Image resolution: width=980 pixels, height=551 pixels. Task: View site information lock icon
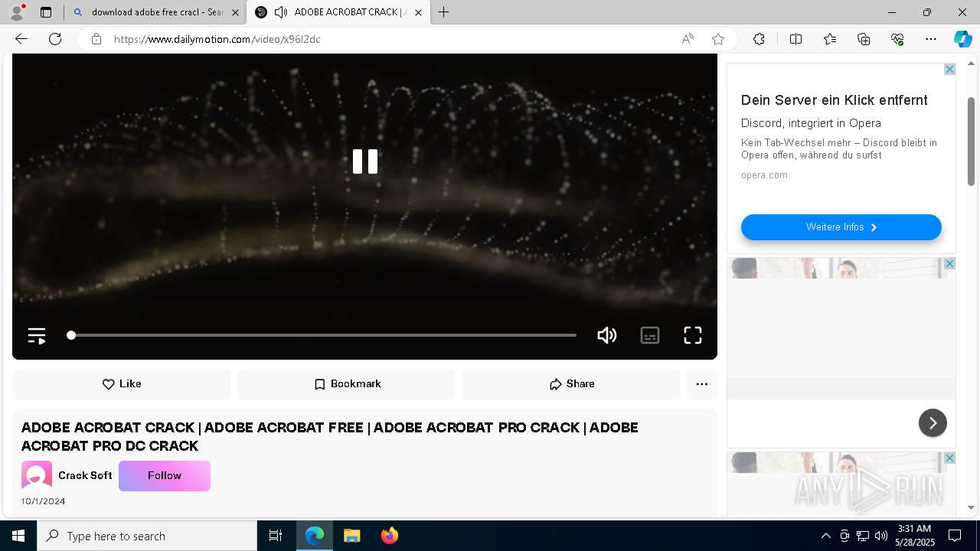pyautogui.click(x=96, y=39)
